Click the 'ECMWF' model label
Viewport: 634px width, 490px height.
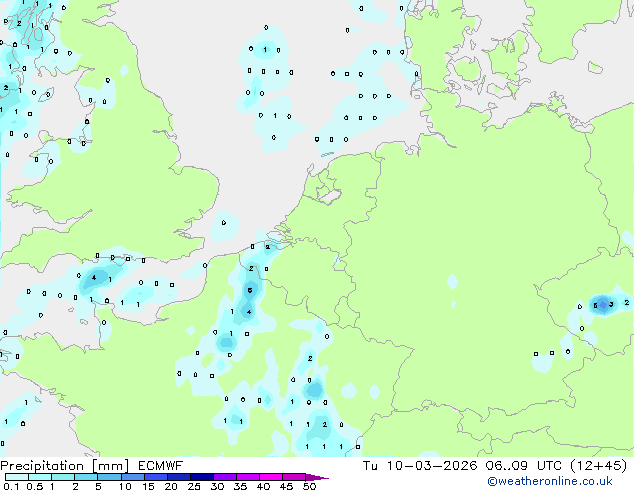click(161, 466)
